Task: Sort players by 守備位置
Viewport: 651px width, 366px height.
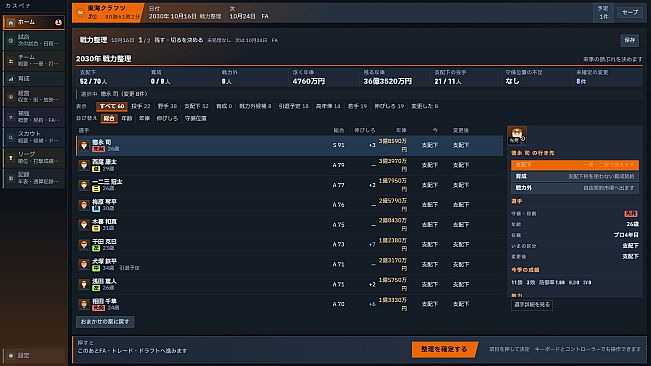Action: point(196,119)
